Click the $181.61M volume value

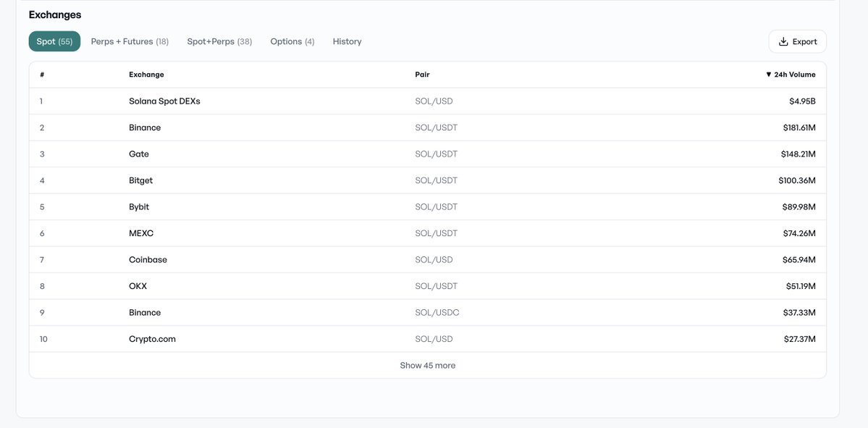coord(799,128)
